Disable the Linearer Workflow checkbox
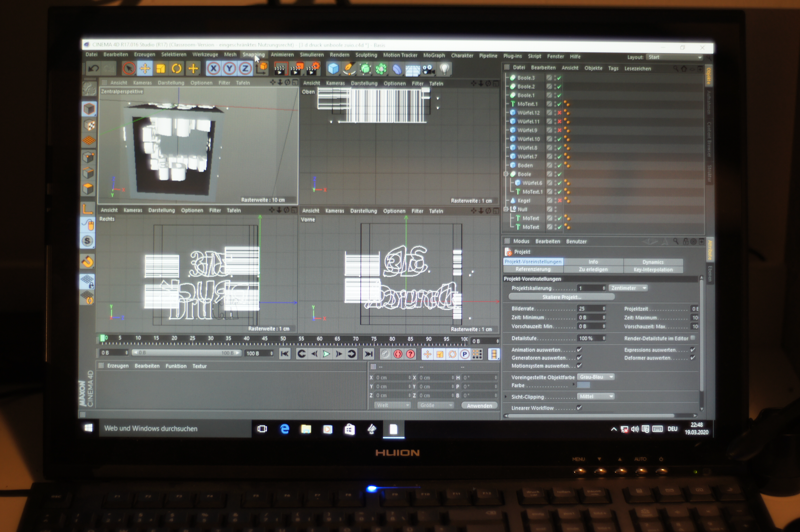The image size is (800, 532). [579, 407]
